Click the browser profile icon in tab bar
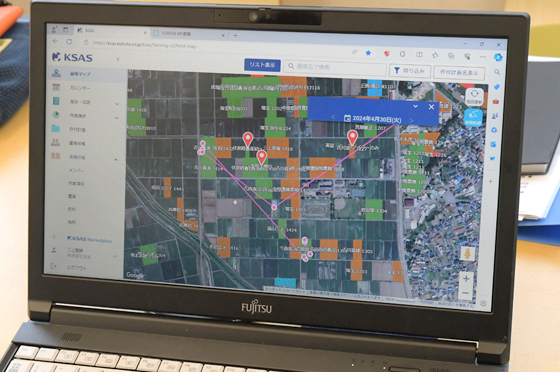Screen dimensions: 560x372 tap(54, 29)
